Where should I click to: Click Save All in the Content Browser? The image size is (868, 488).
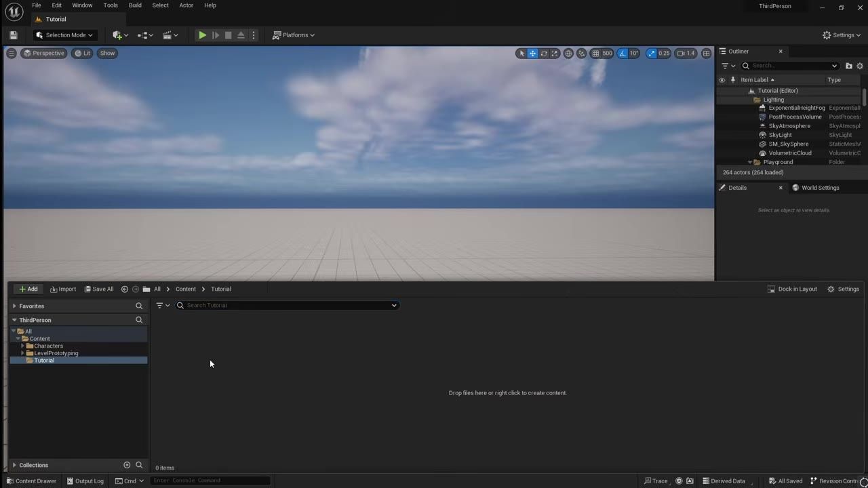[x=99, y=289]
